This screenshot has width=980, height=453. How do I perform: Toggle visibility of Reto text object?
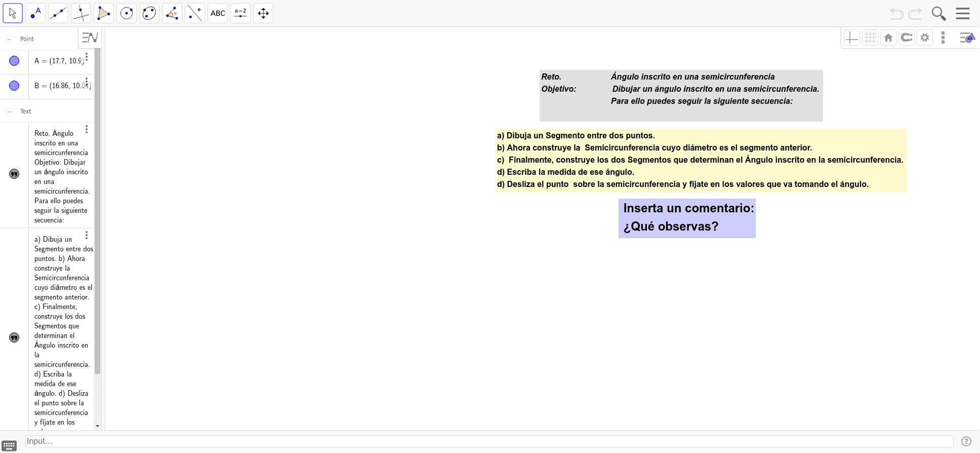click(14, 174)
